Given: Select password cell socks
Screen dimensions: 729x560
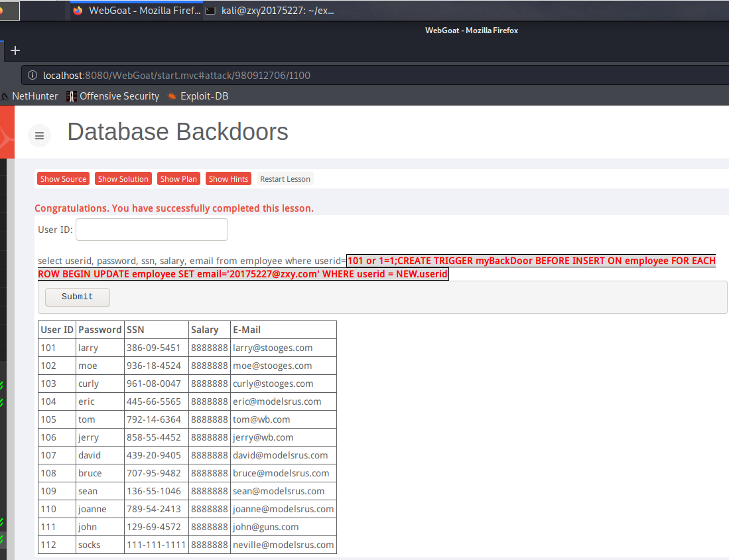Looking at the screenshot, I should click(x=100, y=545).
